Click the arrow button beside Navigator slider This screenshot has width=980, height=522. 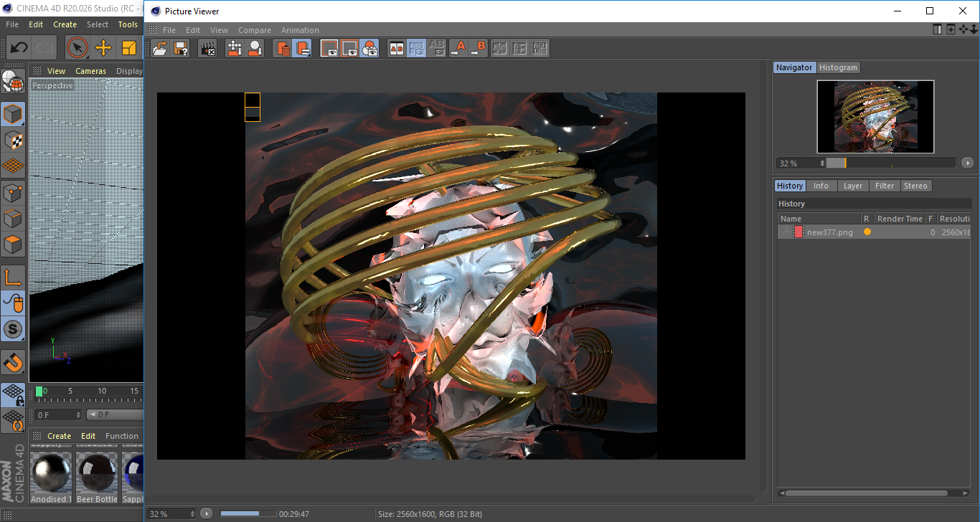coord(967,163)
